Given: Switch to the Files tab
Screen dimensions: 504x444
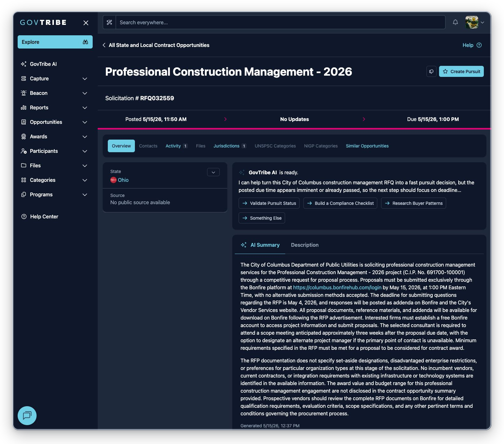Looking at the screenshot, I should pos(200,146).
